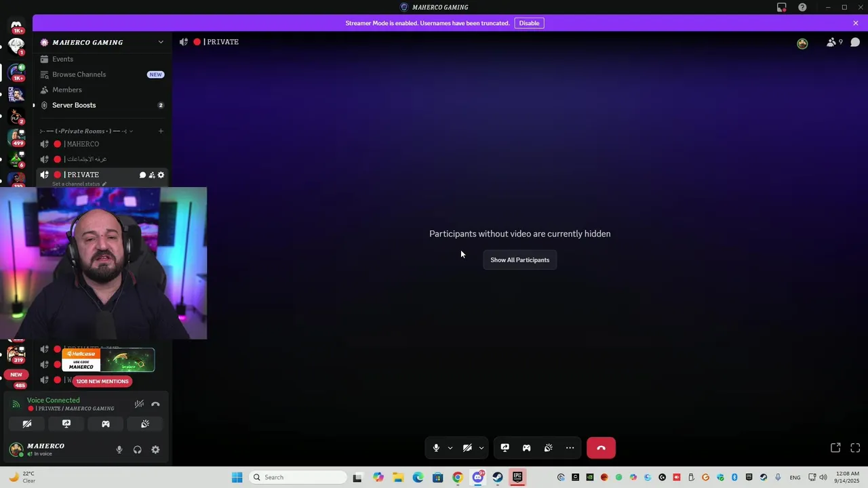Open chat icon on PRIVATE channel row
The height and width of the screenshot is (488, 868).
[x=142, y=175]
